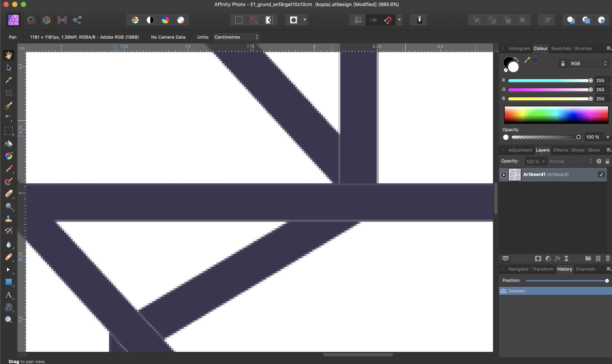Select the Rectangle shape tool
The image size is (612, 364).
coord(9,282)
